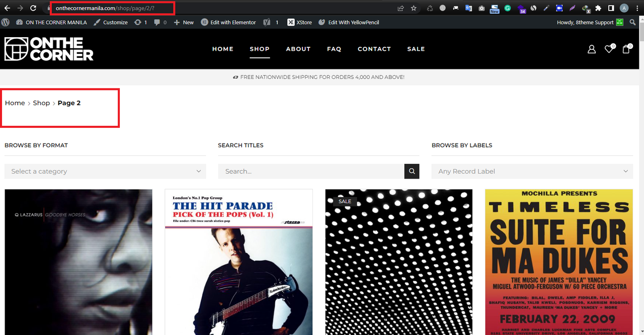The image size is (644, 335).
Task: Open XStore in admin bar
Action: tap(299, 22)
